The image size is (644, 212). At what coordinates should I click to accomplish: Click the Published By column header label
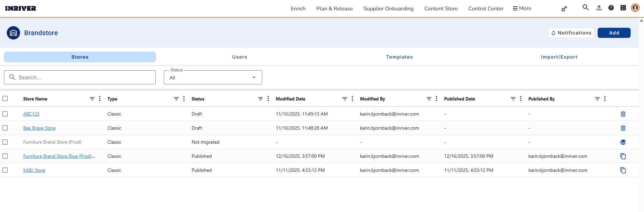[x=541, y=99]
